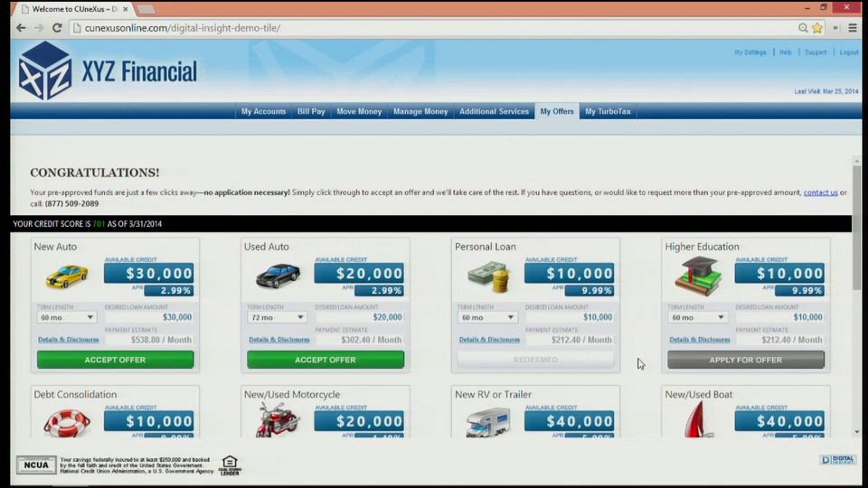
Task: Click the yellow car New Auto icon
Action: [67, 277]
